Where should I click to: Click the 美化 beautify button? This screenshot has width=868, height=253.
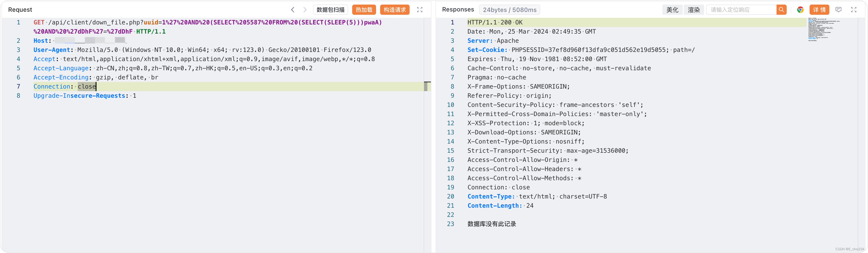click(x=672, y=10)
